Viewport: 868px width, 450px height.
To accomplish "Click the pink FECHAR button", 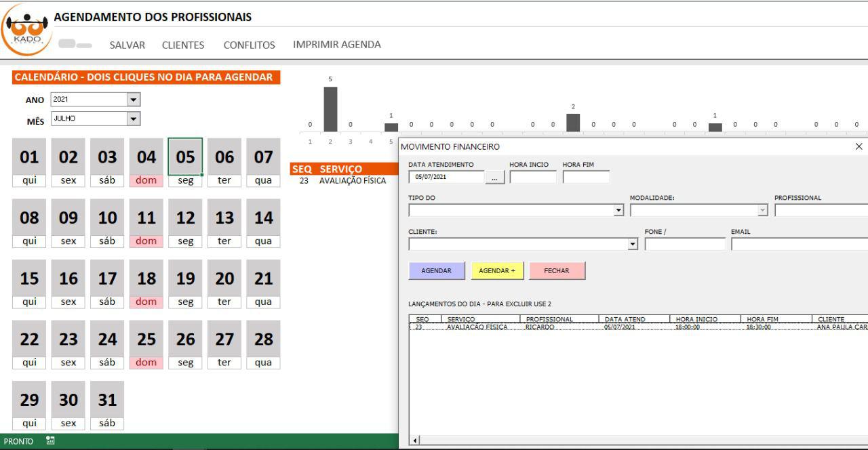I will (557, 271).
